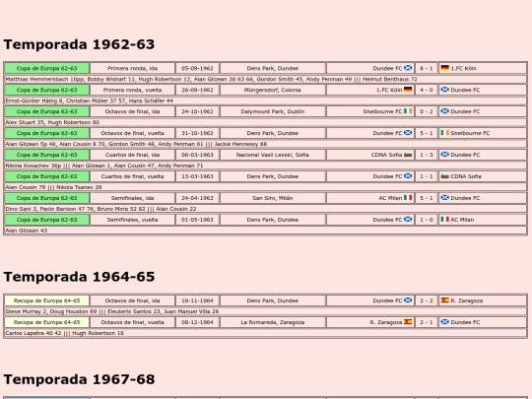Click the Scottish flag in the 18-11-1964 match row
Image resolution: width=532 pixels, height=399 pixels.
pyautogui.click(x=408, y=300)
